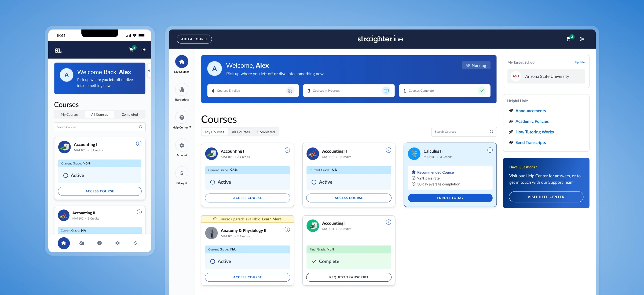Open shopping cart in mobile header
The image size is (644, 295).
(x=131, y=49)
